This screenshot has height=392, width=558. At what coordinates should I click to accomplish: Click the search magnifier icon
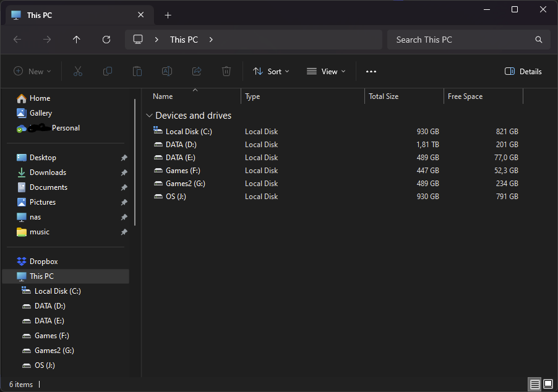tap(539, 40)
